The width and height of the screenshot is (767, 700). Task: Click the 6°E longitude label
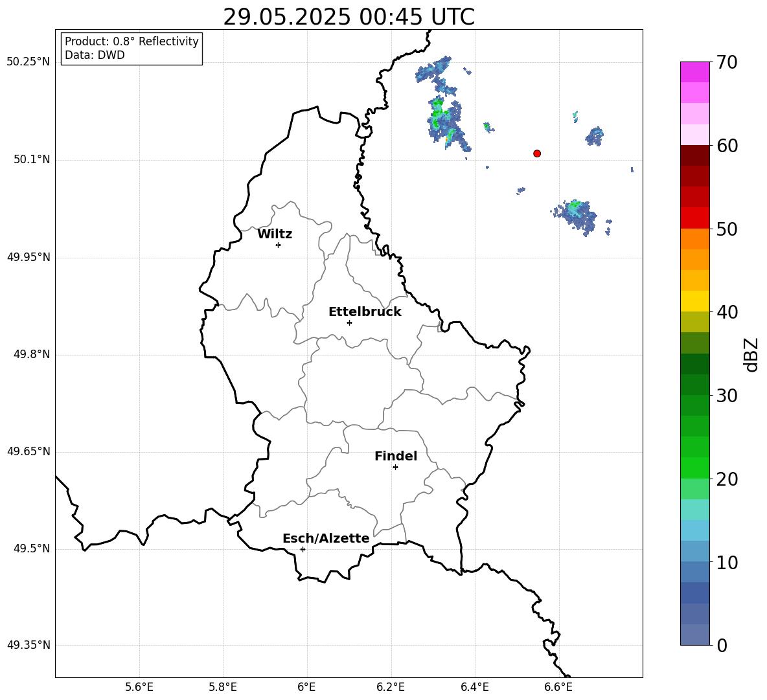(x=306, y=687)
